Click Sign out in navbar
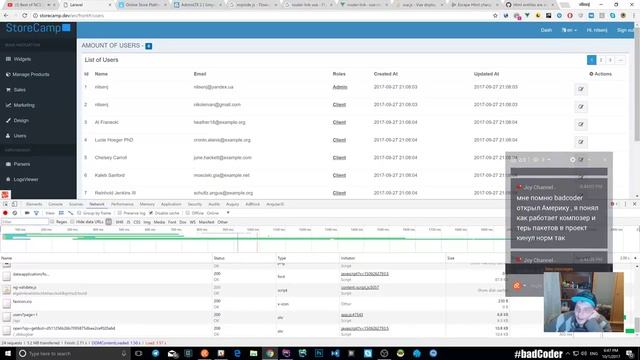 626,30
